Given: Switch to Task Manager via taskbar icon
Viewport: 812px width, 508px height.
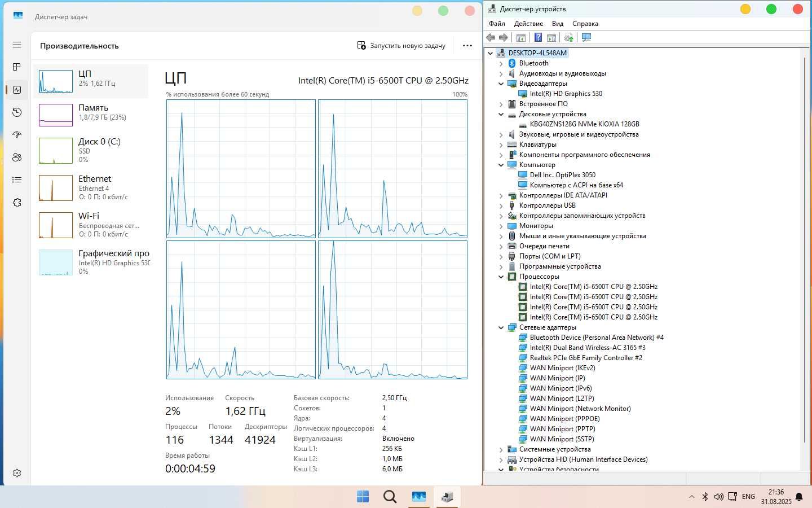Looking at the screenshot, I should [x=418, y=497].
